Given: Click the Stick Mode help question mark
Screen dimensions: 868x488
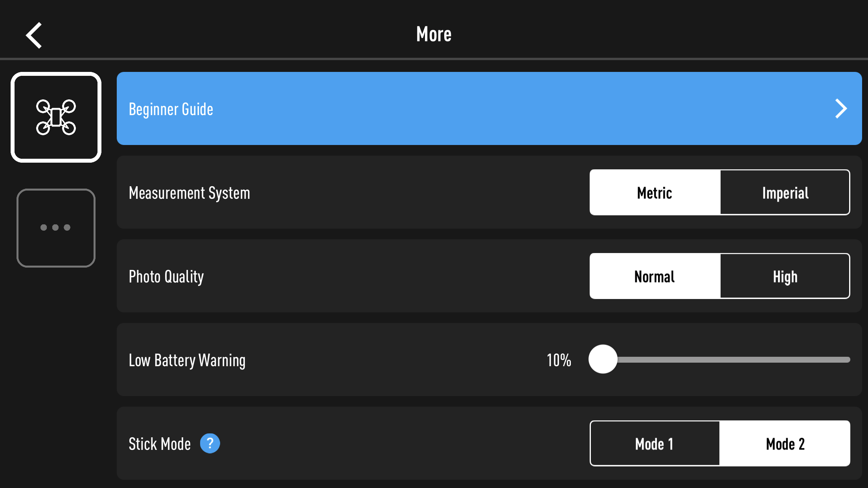Looking at the screenshot, I should pyautogui.click(x=210, y=444).
